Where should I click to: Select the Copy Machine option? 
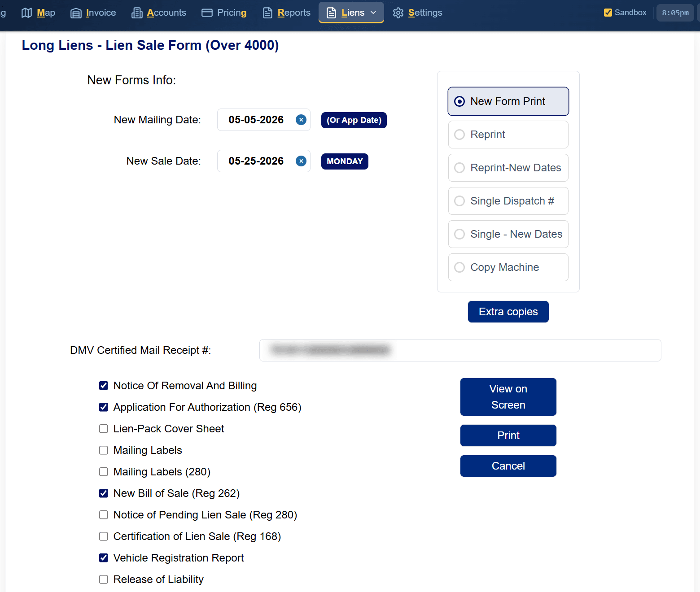(x=508, y=267)
